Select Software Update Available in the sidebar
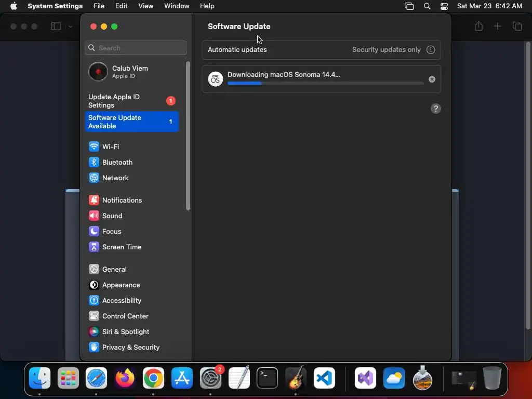532x399 pixels. tap(131, 122)
